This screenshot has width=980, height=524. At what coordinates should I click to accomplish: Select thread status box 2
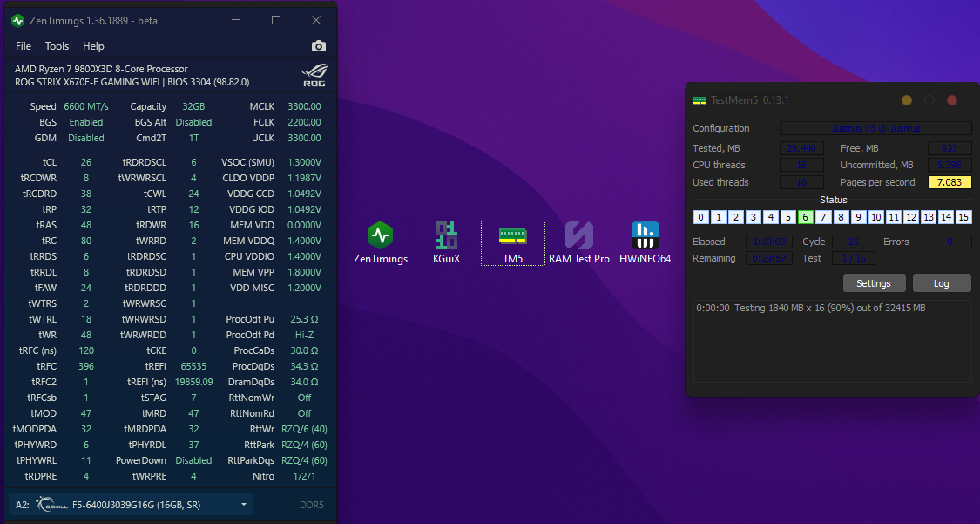736,217
